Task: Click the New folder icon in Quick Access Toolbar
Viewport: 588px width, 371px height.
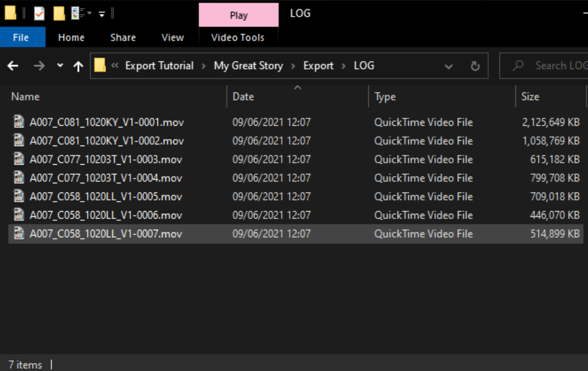Action: click(59, 13)
